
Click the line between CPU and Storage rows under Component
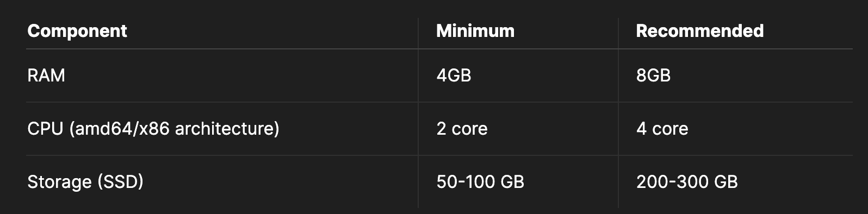coord(222,155)
